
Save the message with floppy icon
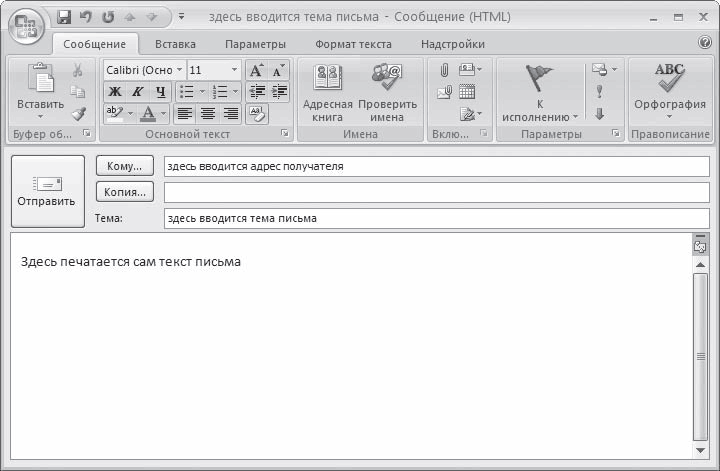point(64,17)
